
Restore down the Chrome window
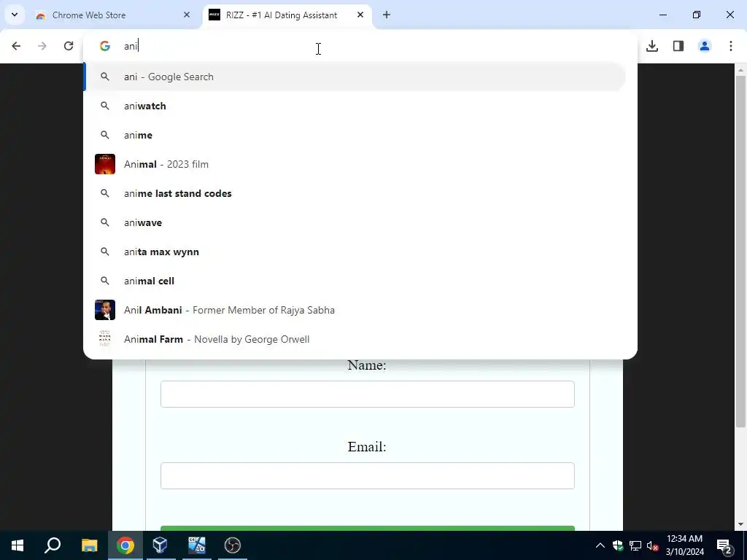697,15
